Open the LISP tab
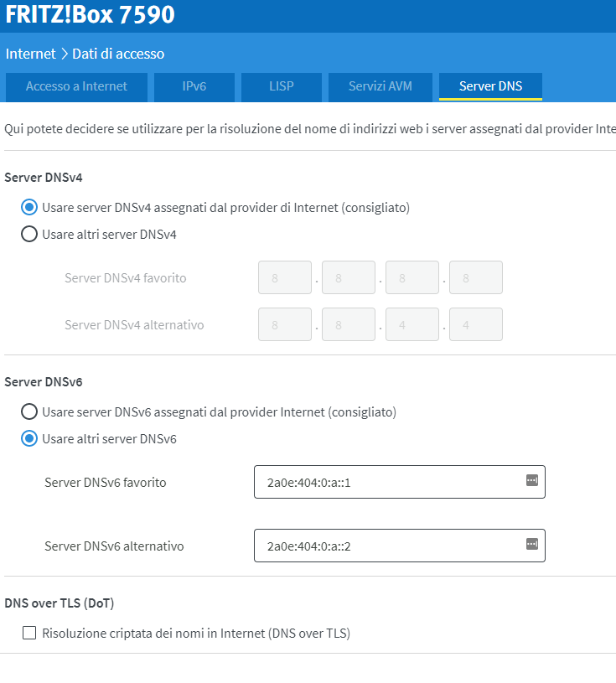This screenshot has width=616, height=683. pyautogui.click(x=281, y=86)
